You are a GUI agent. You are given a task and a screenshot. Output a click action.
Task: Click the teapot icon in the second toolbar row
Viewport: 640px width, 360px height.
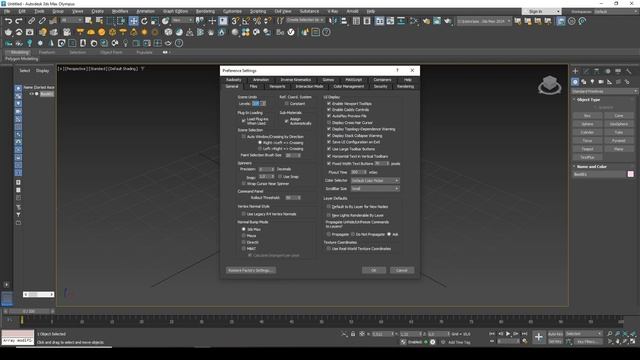pos(8,32)
